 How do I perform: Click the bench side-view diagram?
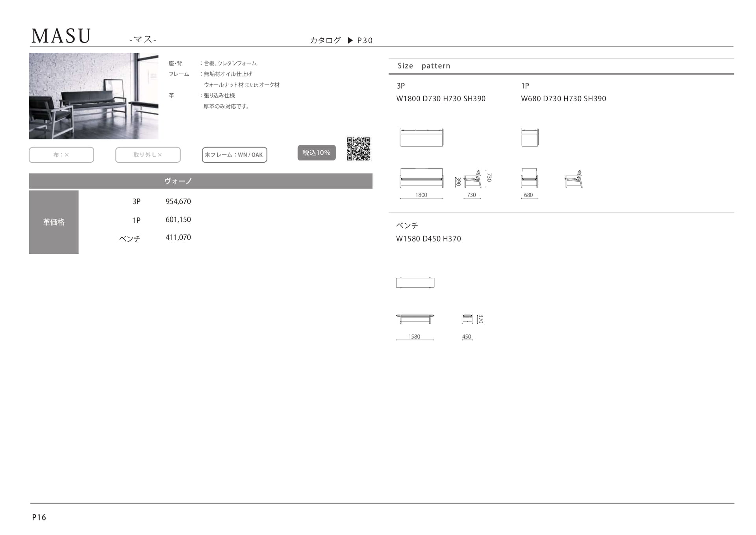(467, 319)
